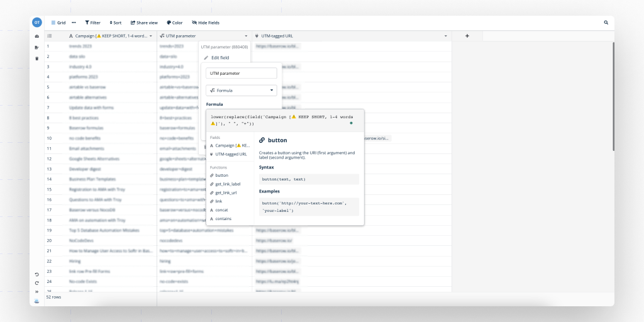The image size is (644, 322).
Task: Open the dashboard icon in left sidebar
Action: tap(36, 36)
